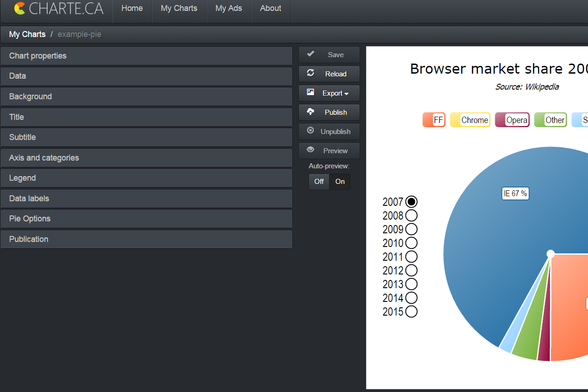This screenshot has height=392, width=588.
Task: Click the Save button label
Action: tap(336, 54)
